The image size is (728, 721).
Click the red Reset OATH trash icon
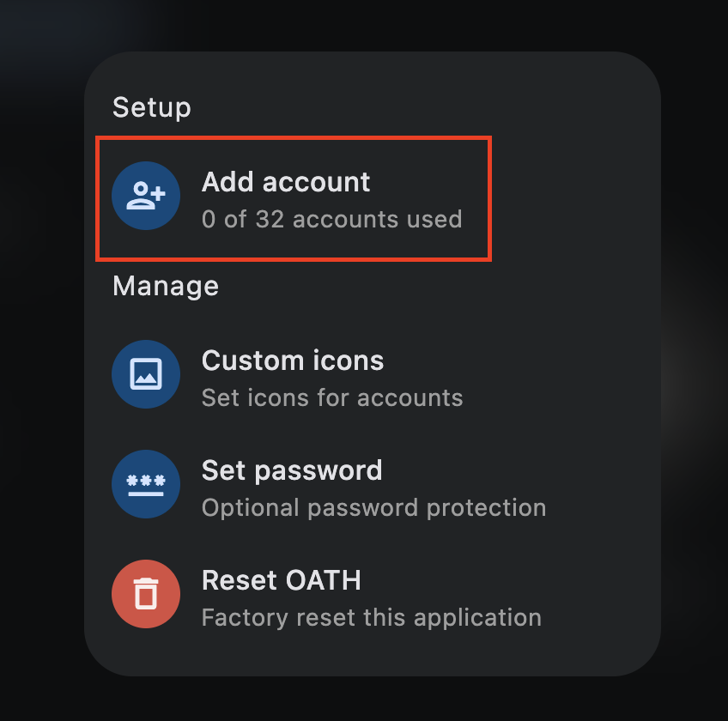tap(146, 594)
